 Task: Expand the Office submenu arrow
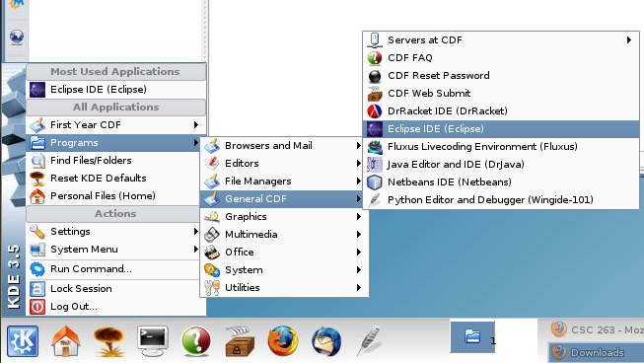coord(359,253)
